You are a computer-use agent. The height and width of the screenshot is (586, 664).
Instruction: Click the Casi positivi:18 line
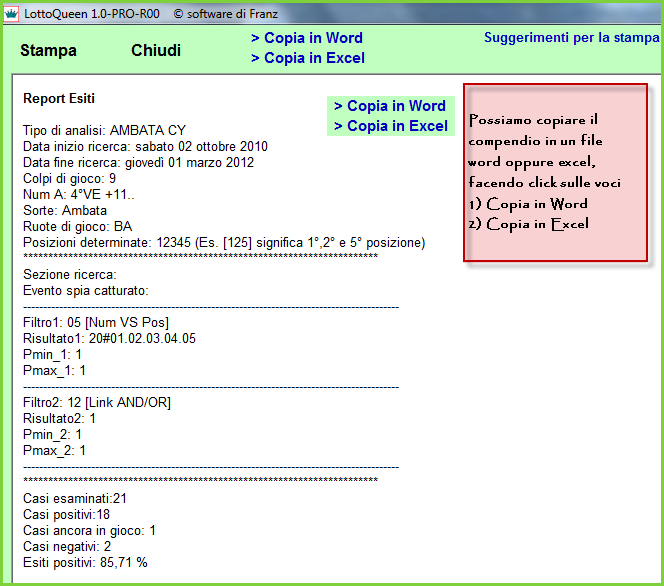point(66,515)
